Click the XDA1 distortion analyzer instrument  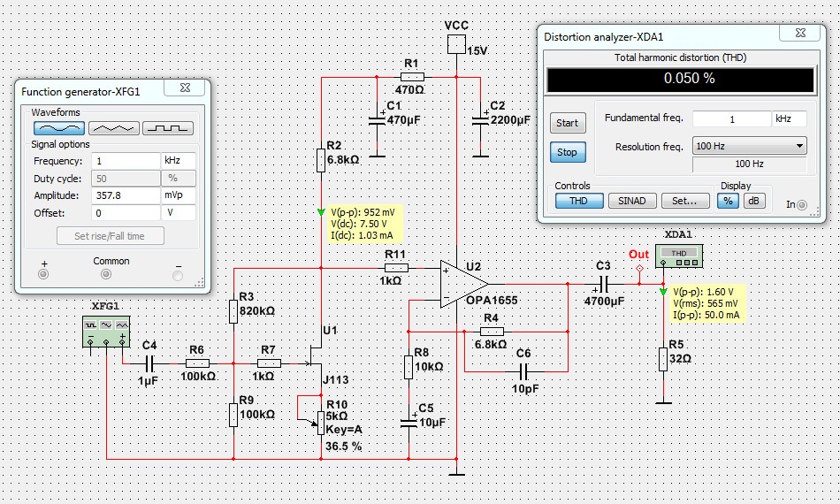(679, 256)
